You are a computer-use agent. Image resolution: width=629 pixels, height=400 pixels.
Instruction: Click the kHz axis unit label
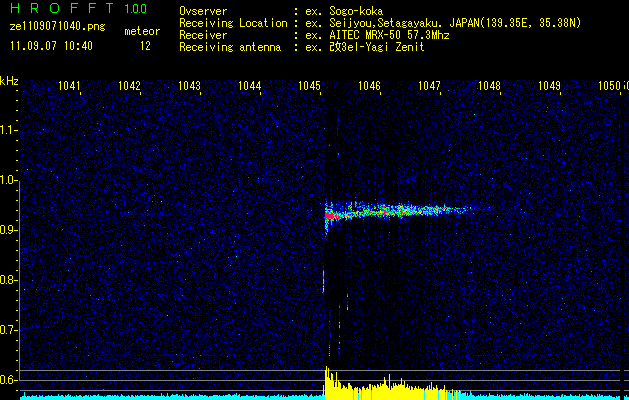tap(9, 81)
